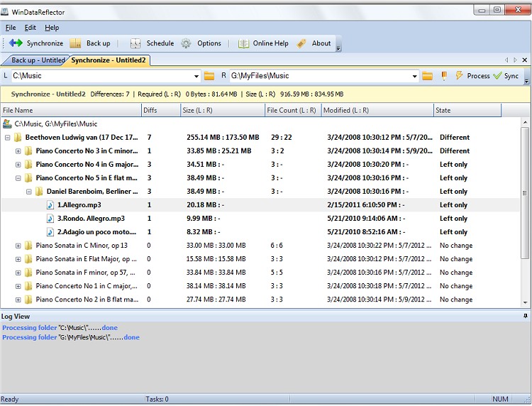Browse for left folder icon

tap(209, 76)
